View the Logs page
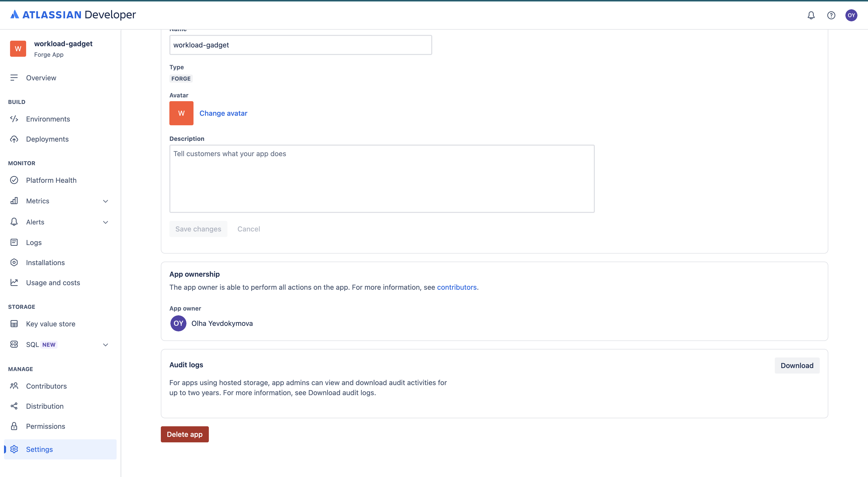This screenshot has height=477, width=868. [33, 242]
